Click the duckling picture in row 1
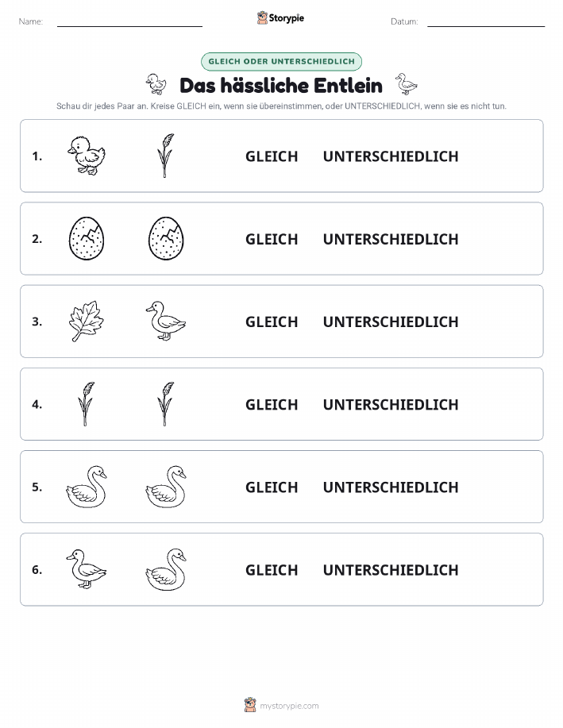Image resolution: width=563 pixels, height=728 pixels. pos(87,156)
